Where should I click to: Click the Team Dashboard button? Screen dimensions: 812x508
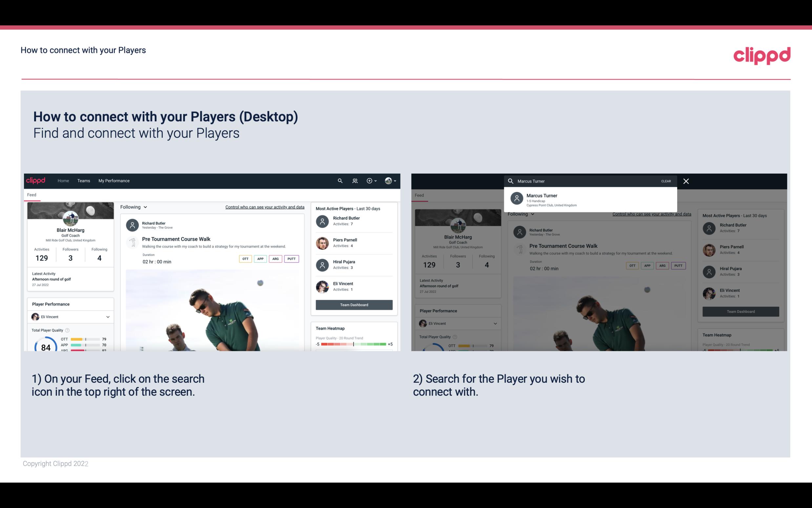(354, 304)
